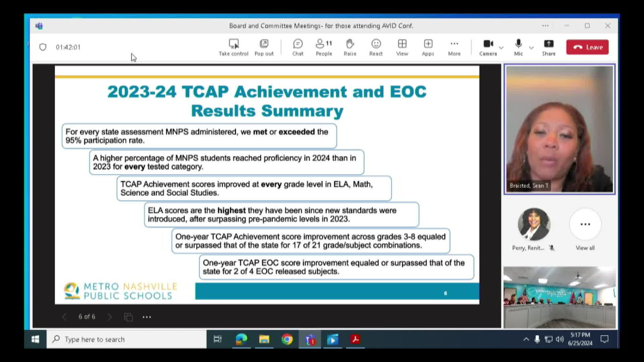
Task: Open slide options ellipsis below presentation
Action: pos(147,317)
